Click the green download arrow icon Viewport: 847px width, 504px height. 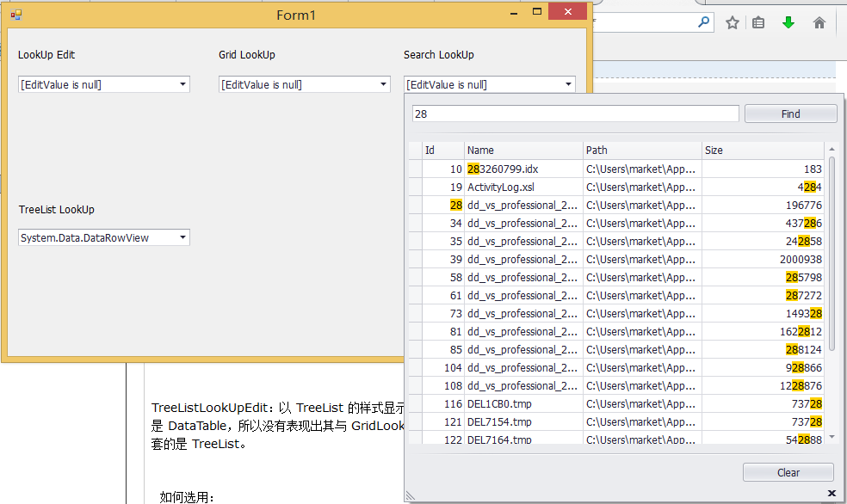788,22
